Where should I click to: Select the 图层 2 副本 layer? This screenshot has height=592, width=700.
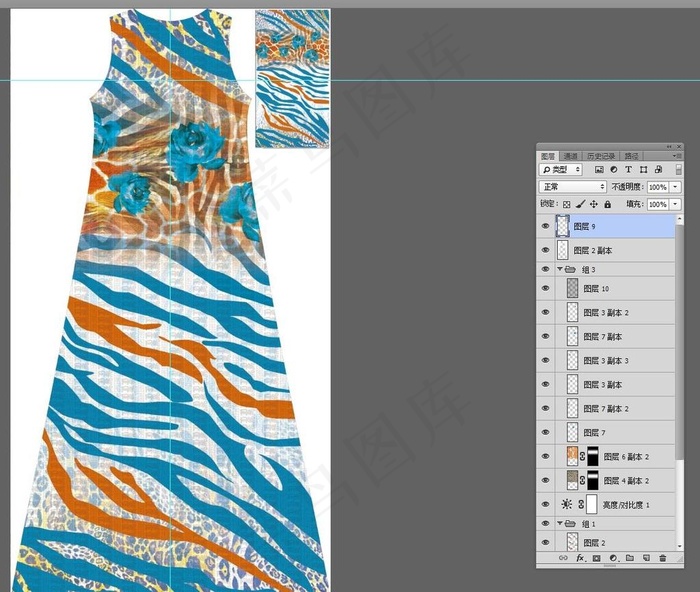[x=615, y=250]
